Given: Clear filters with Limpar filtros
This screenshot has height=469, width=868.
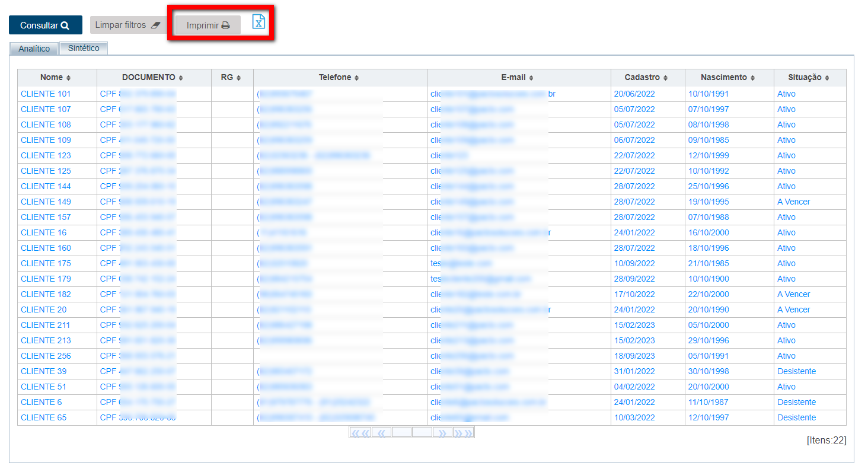Looking at the screenshot, I should click(x=127, y=25).
